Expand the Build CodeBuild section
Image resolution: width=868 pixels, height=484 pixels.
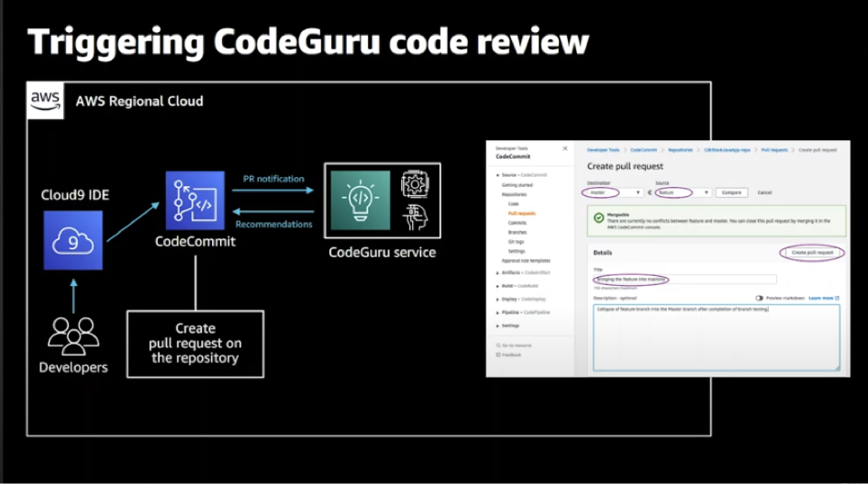click(x=497, y=286)
